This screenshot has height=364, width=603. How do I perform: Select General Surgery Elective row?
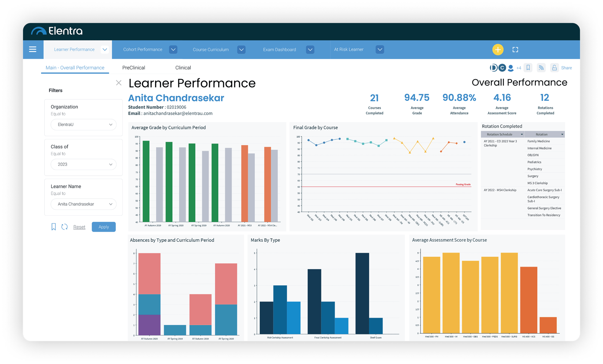click(x=545, y=208)
